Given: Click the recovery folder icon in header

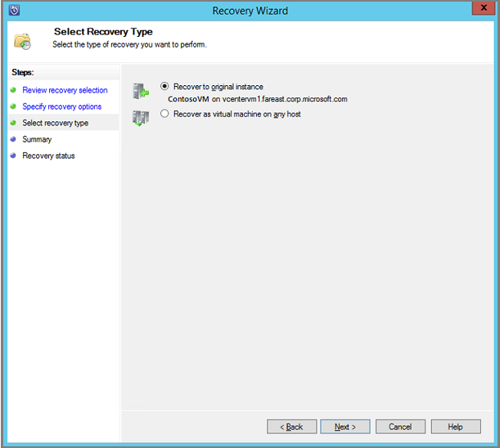Looking at the screenshot, I should point(22,42).
